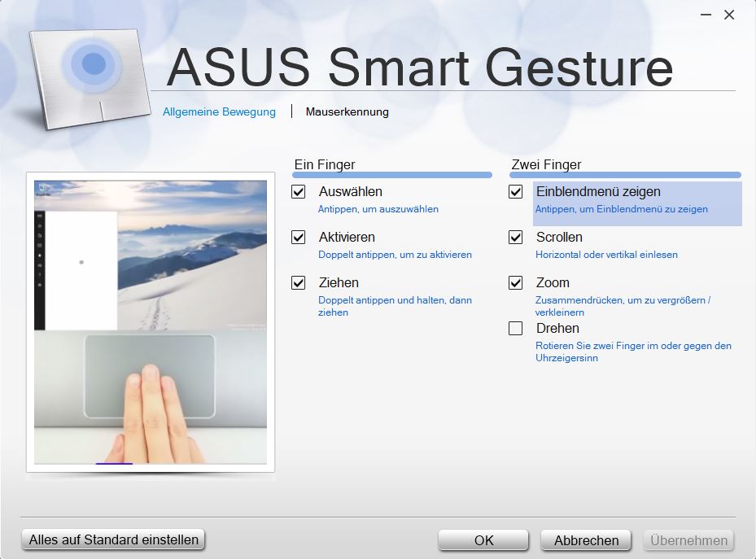756x559 pixels.
Task: Disable the Ziehen checkbox
Action: point(299,282)
